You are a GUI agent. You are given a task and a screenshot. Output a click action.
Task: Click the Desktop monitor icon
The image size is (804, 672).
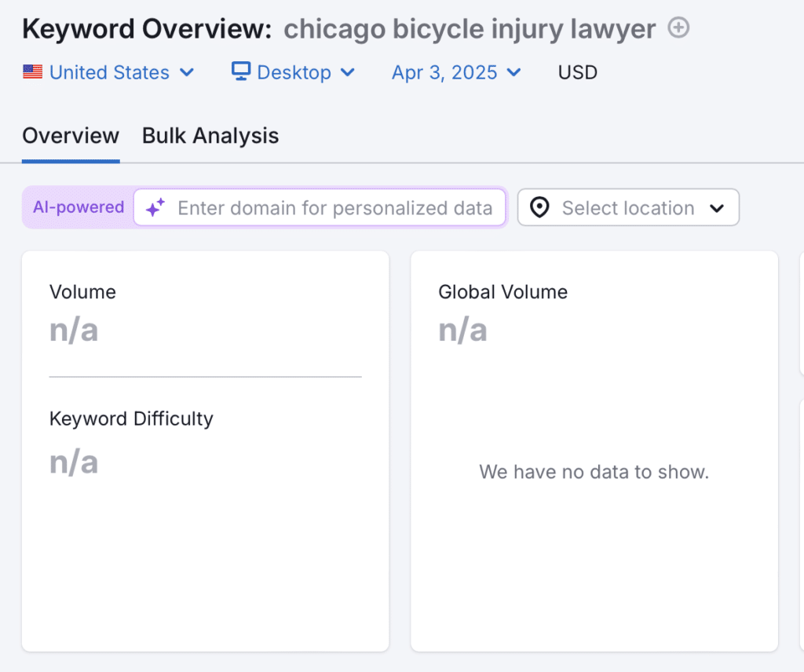[x=240, y=71]
